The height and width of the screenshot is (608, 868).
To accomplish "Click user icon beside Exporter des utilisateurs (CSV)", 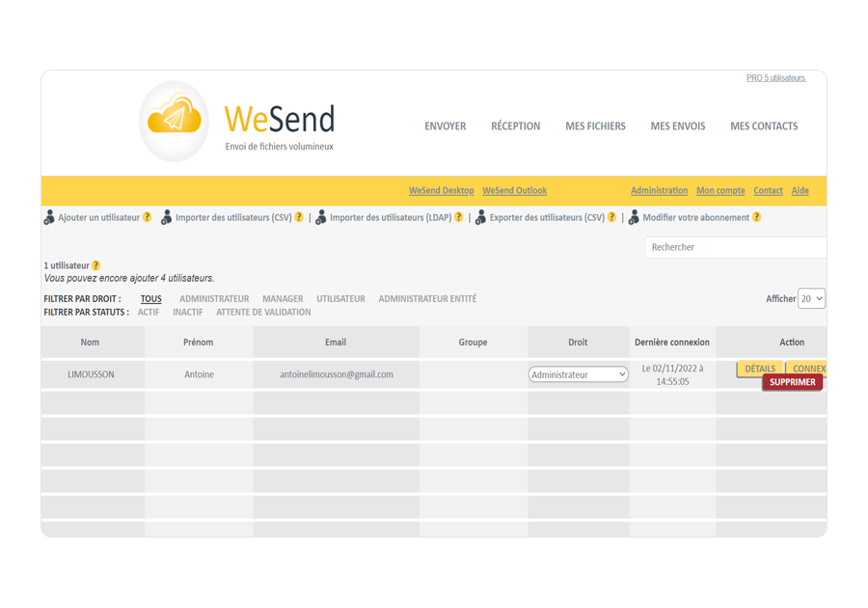I will pos(480,217).
